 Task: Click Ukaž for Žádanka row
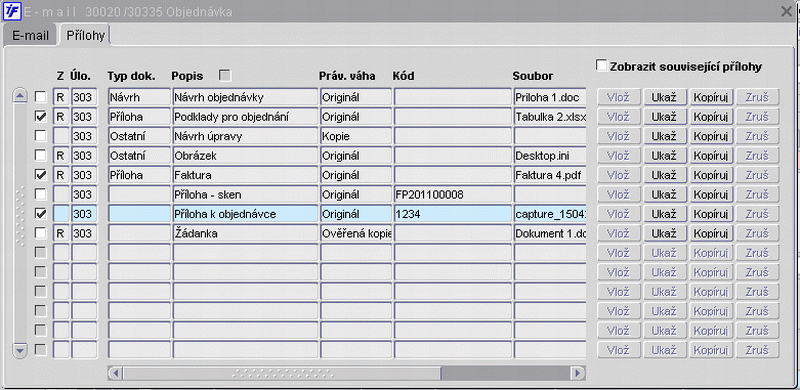[x=664, y=233]
